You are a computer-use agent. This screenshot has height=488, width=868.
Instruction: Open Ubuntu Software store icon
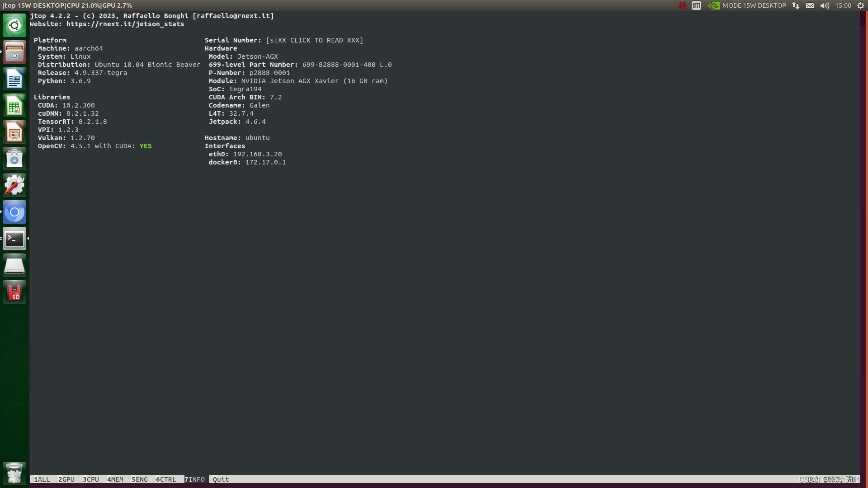tap(14, 159)
